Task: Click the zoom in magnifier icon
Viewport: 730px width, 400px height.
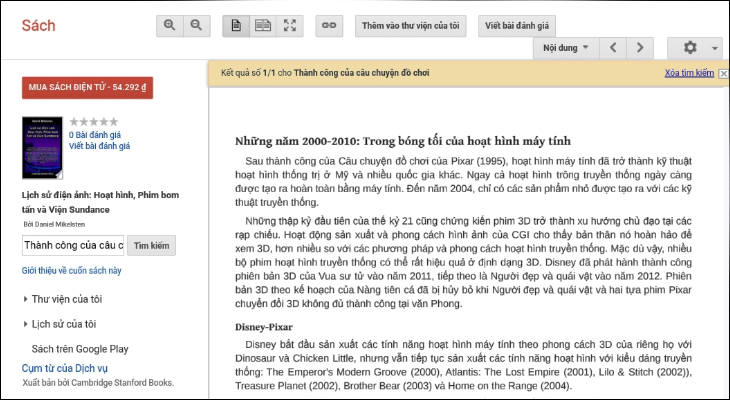Action: [x=169, y=26]
